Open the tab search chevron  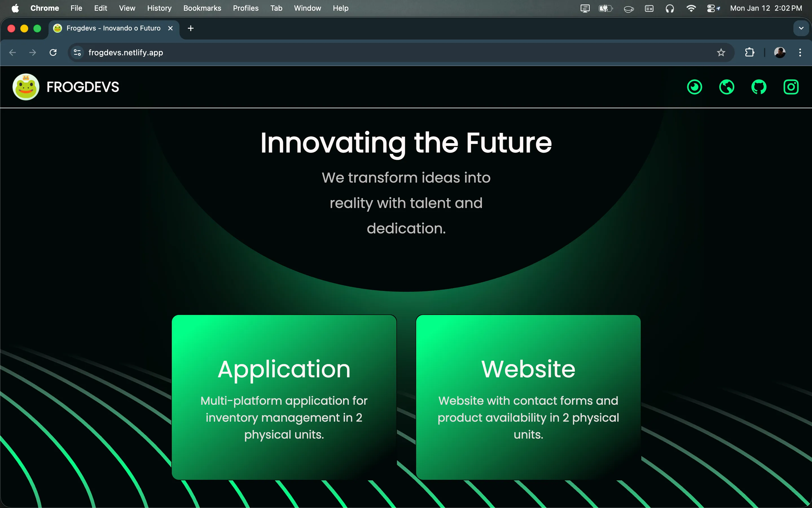click(x=802, y=28)
